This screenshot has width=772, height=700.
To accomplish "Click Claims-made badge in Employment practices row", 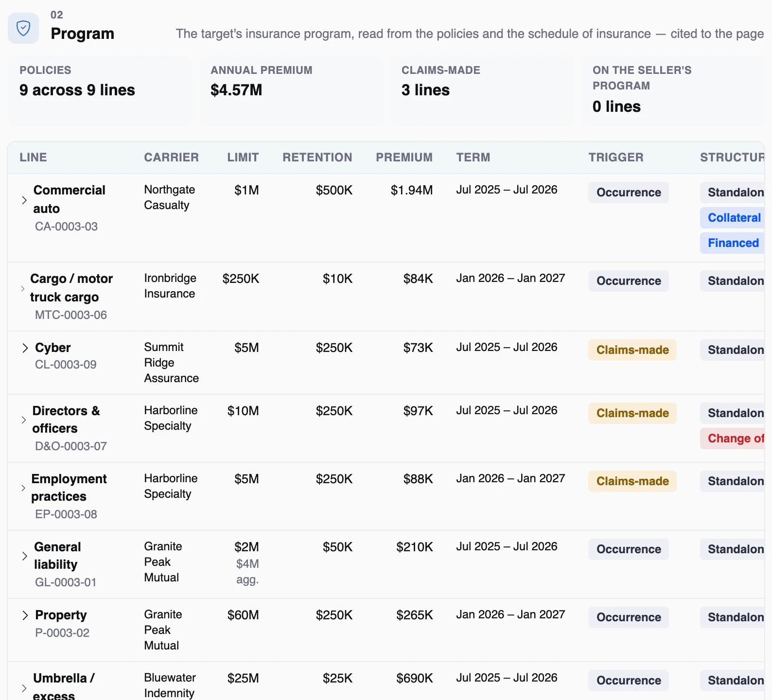I will click(x=632, y=481).
